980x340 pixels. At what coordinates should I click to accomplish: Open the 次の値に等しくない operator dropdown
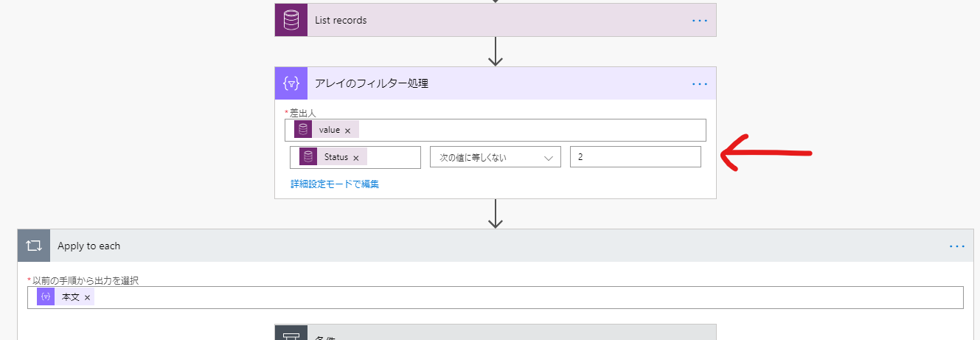(x=496, y=157)
